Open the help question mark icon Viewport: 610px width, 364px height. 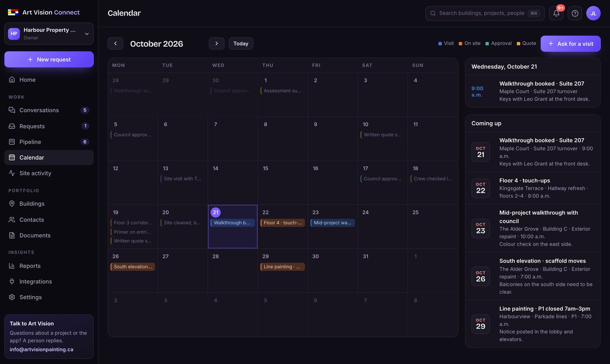click(575, 13)
